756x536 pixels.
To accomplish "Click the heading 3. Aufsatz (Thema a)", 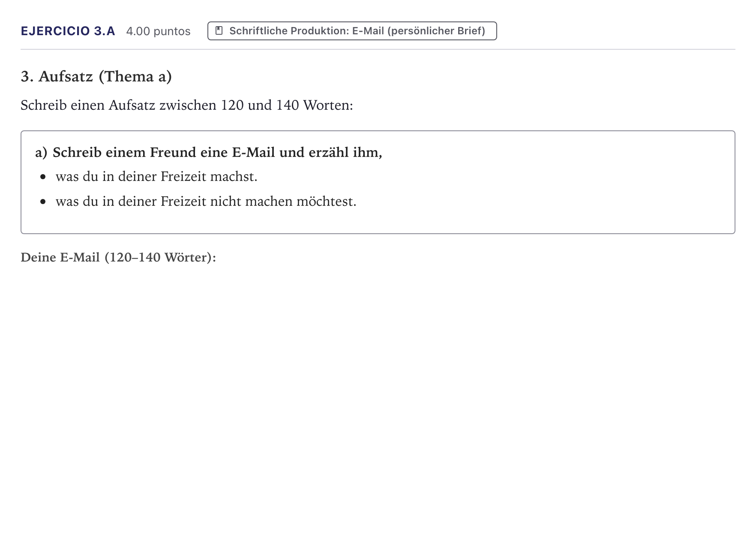I will tap(96, 76).
